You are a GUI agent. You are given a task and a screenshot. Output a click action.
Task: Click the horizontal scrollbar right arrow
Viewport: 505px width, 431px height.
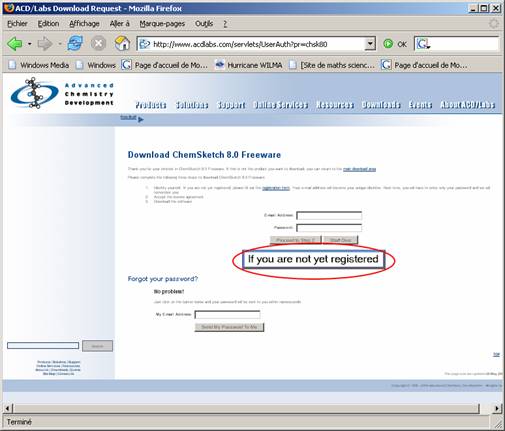point(497,408)
